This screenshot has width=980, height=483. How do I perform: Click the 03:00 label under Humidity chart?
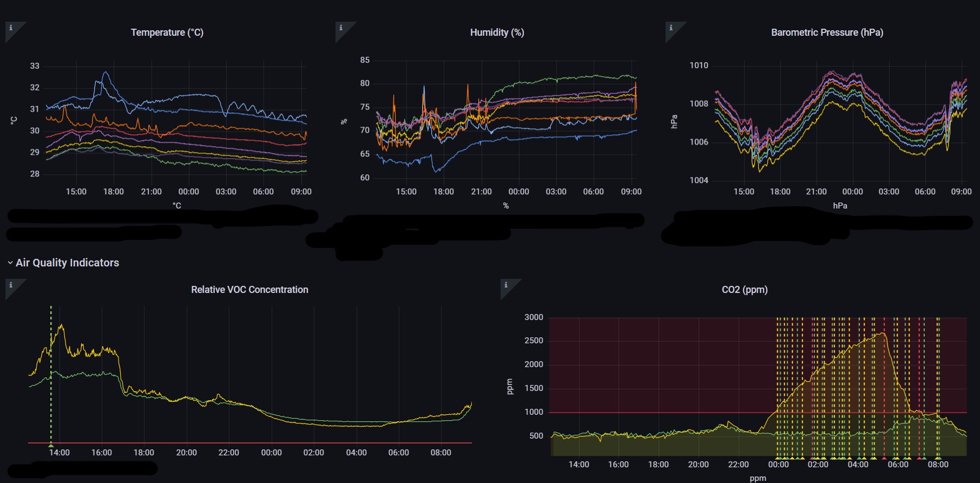click(x=556, y=192)
